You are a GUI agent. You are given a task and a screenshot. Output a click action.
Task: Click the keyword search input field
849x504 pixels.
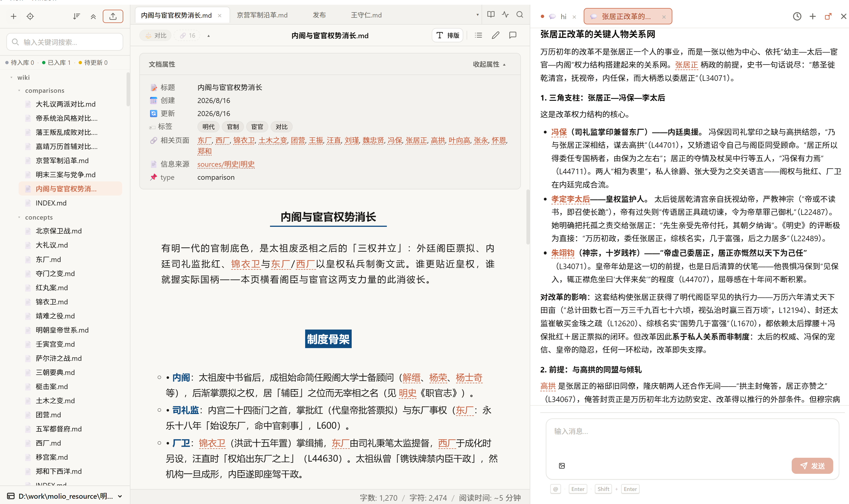tap(65, 42)
